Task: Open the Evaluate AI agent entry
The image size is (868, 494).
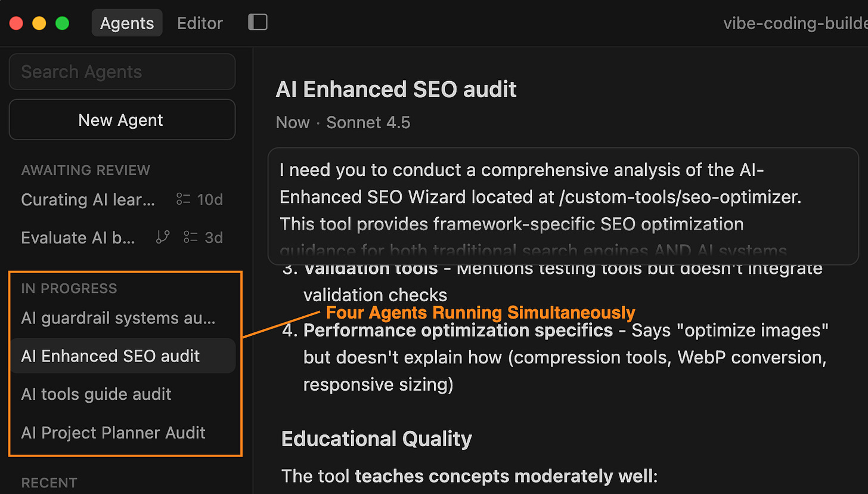Action: pos(122,237)
